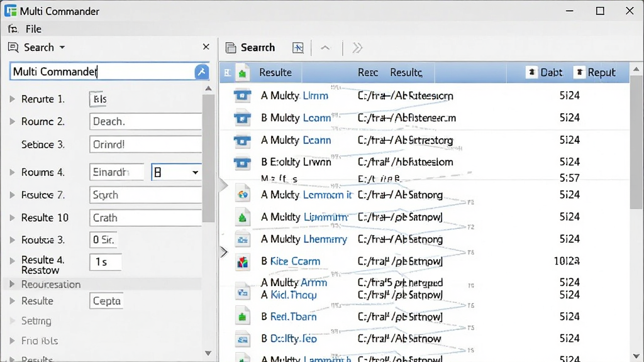Click the Searrch toolbar label in results pane

257,48
